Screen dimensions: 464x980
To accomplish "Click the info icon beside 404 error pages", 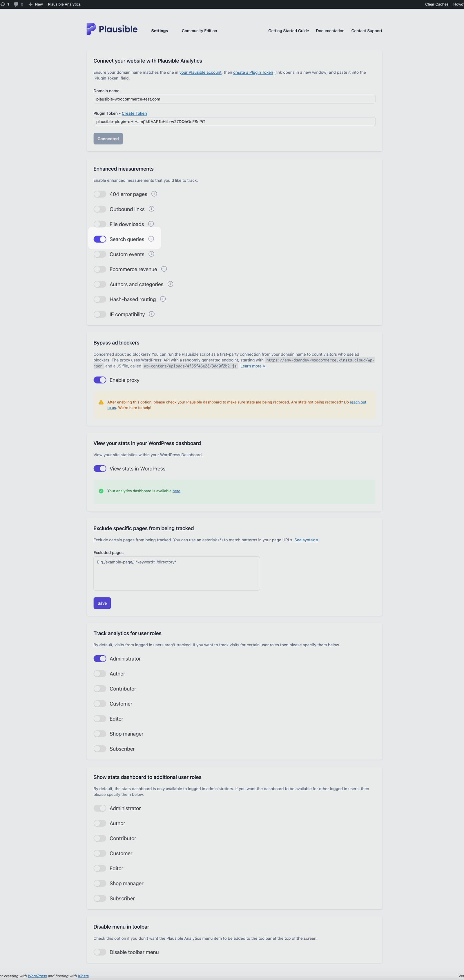I will [154, 194].
